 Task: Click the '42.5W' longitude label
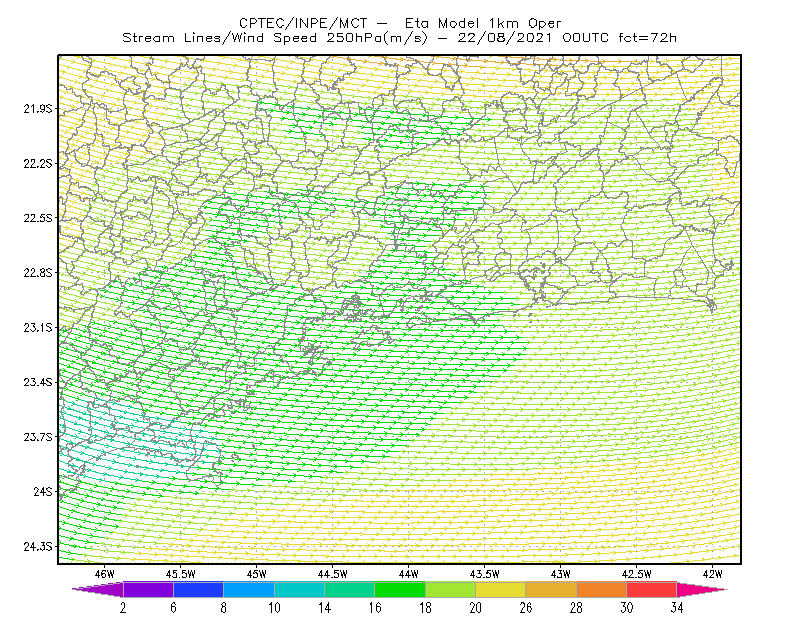pos(637,574)
